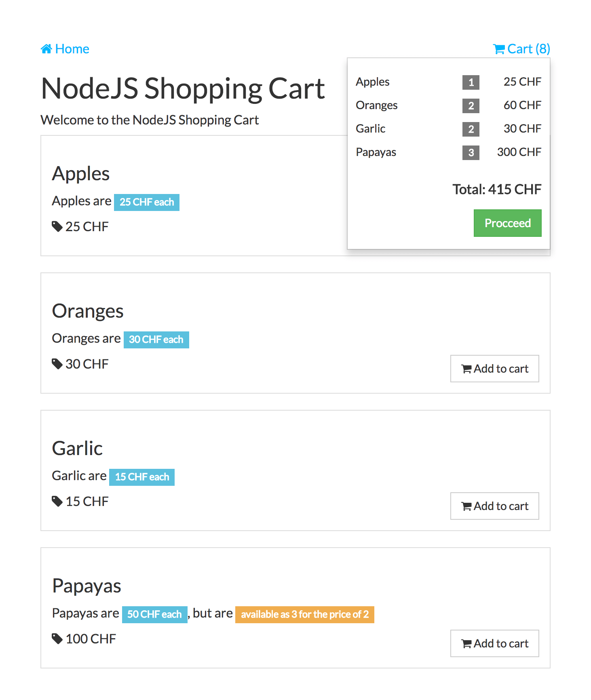Click the price tag icon for Apples
The image size is (591, 700).
coord(57,226)
